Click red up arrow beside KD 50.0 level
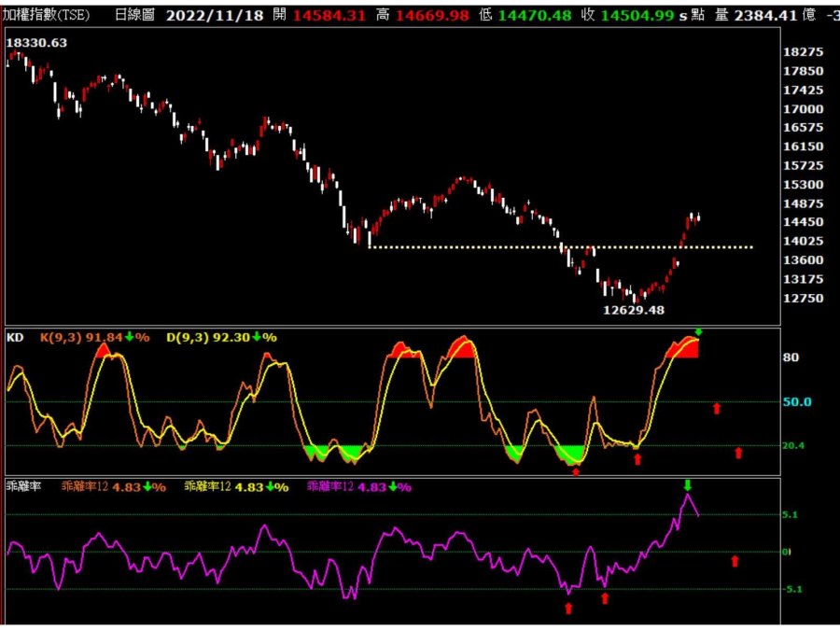Image resolution: width=840 pixels, height=630 pixels. point(717,408)
